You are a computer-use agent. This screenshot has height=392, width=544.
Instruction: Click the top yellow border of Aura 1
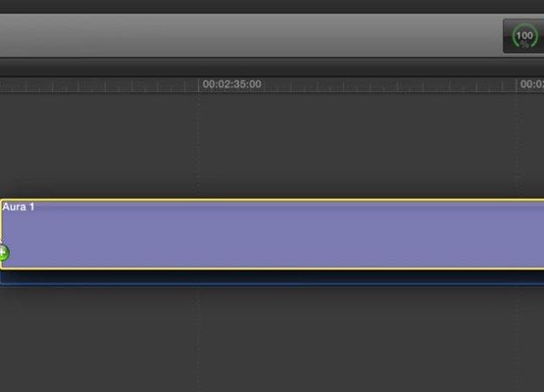[x=272, y=200]
